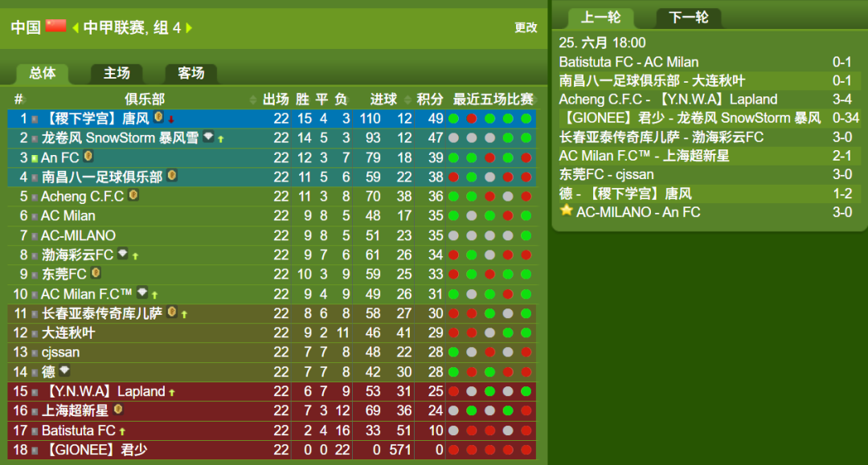Go to previous league group arrow

click(76, 27)
